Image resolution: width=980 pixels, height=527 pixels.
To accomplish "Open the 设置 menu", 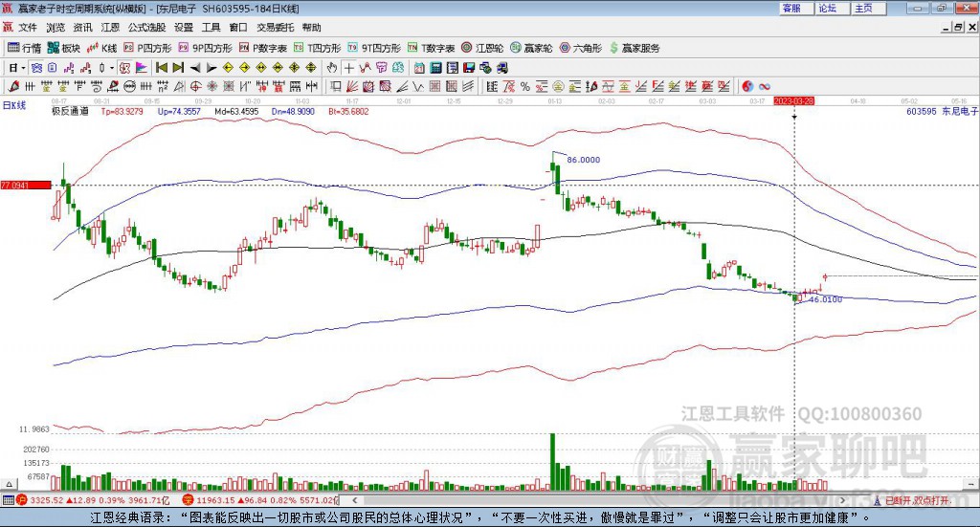I will [184, 28].
